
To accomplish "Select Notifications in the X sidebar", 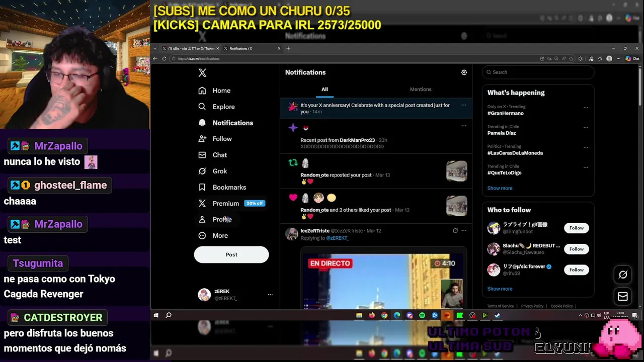I will (x=225, y=123).
